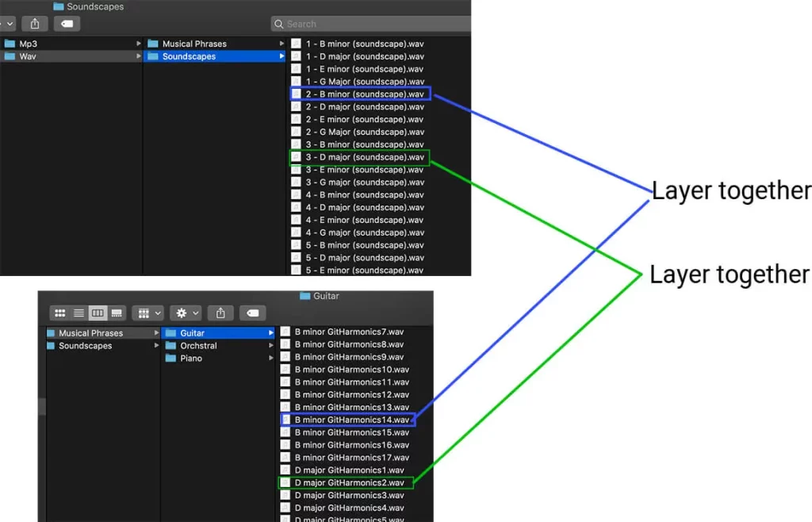Select the Wav folder
The height and width of the screenshot is (522, 812).
tap(28, 56)
